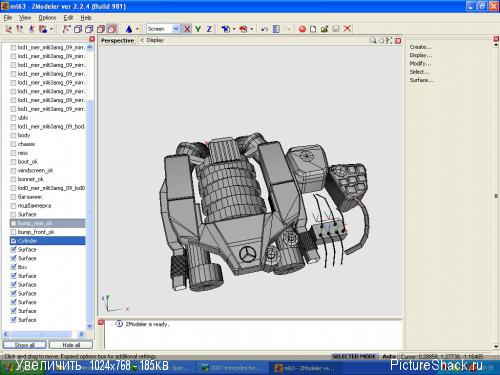
Task: Click the red tool icon before undo
Action: (x=243, y=29)
